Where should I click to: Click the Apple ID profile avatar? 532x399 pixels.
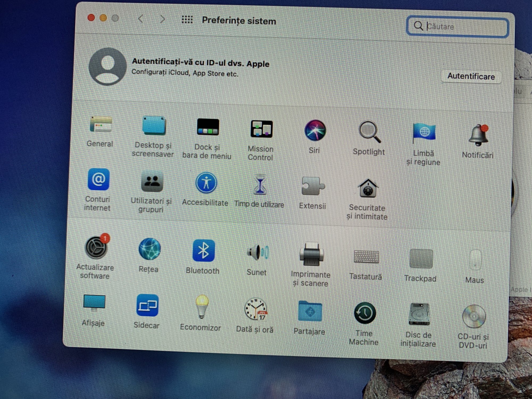[x=107, y=66]
